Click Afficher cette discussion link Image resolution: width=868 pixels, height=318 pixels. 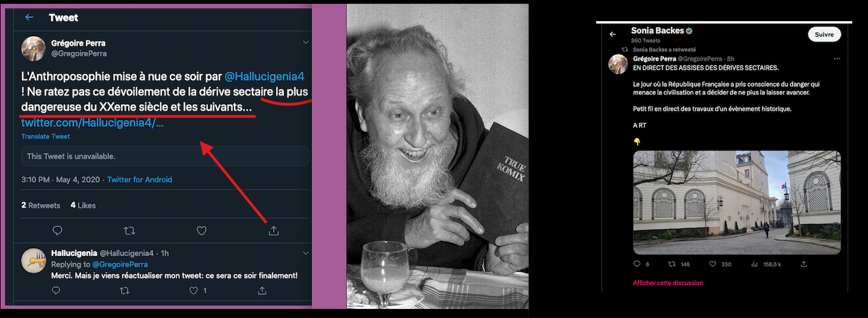[668, 283]
